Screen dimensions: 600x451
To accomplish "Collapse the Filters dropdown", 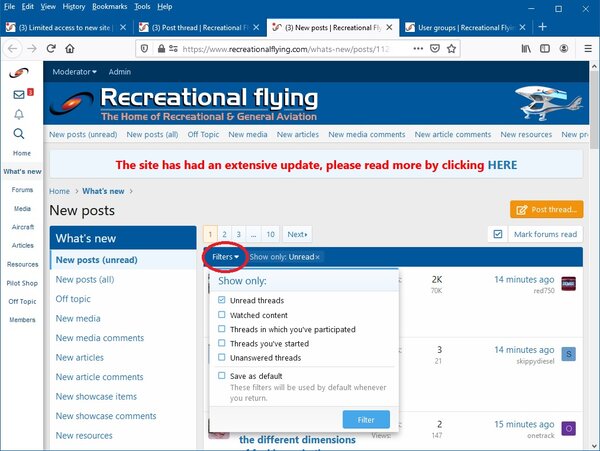I will click(226, 257).
